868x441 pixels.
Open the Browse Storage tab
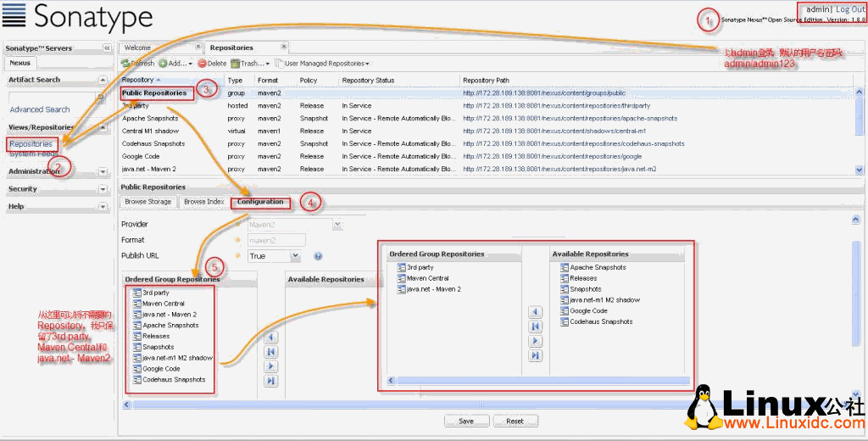(x=147, y=202)
